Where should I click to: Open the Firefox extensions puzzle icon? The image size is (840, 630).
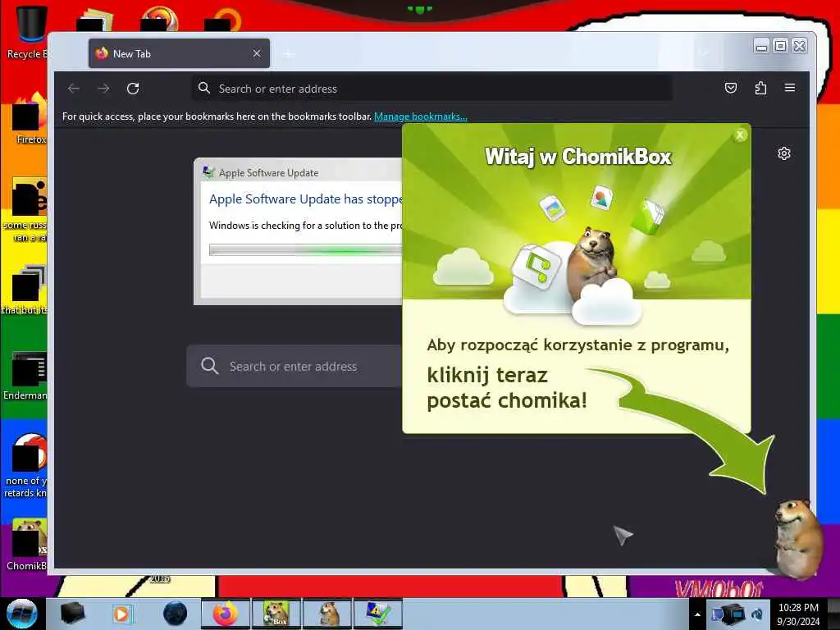point(760,88)
